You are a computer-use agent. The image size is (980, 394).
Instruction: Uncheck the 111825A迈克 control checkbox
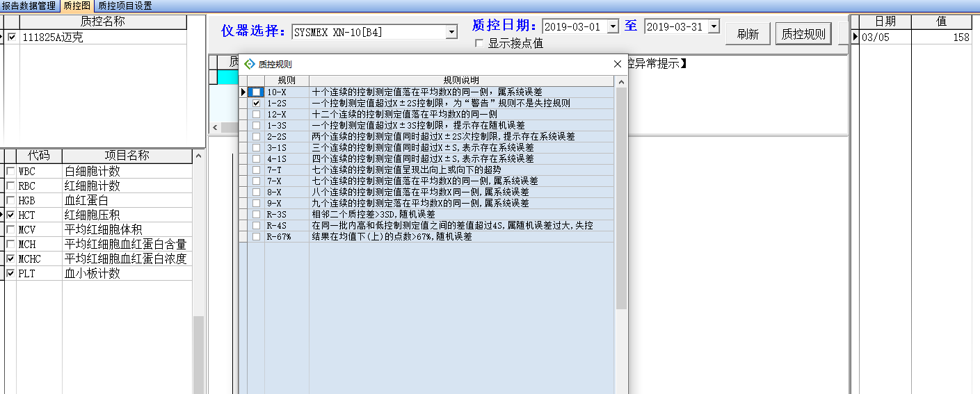(11, 37)
